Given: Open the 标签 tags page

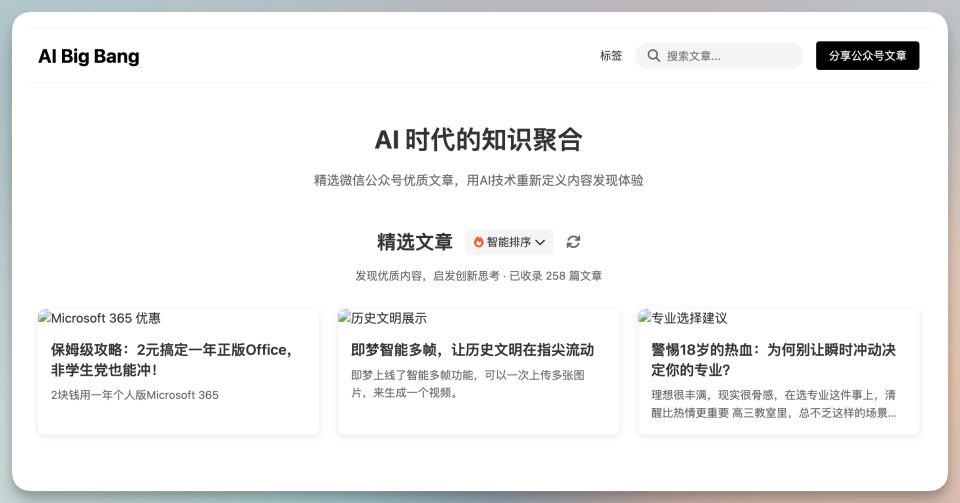Looking at the screenshot, I should pos(610,56).
